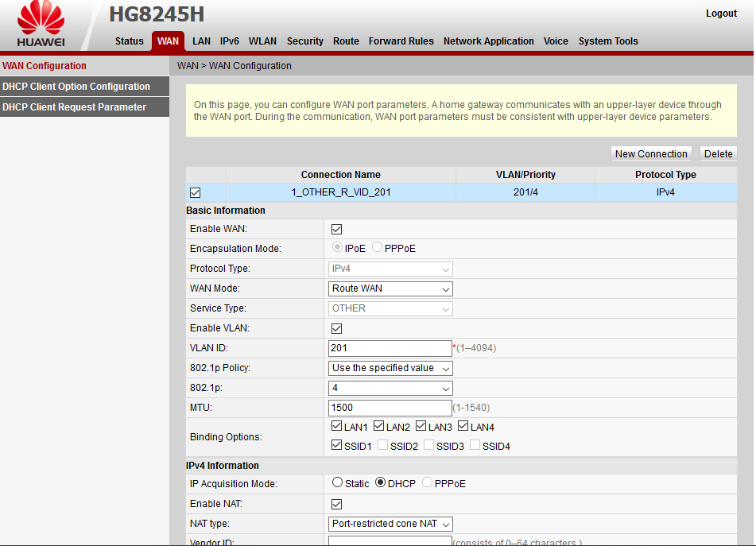Open Network Application tab

click(x=489, y=41)
